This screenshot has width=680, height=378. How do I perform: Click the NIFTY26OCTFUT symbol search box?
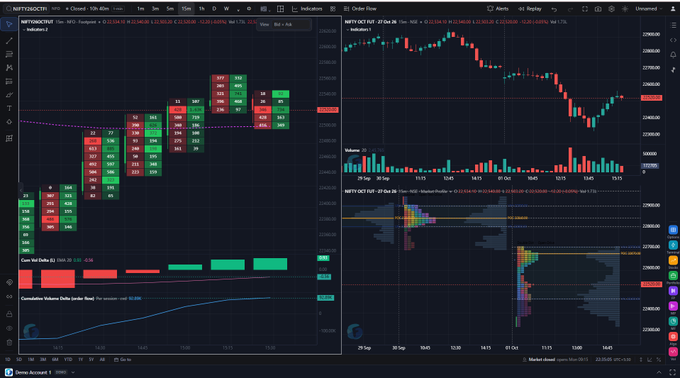(x=26, y=9)
